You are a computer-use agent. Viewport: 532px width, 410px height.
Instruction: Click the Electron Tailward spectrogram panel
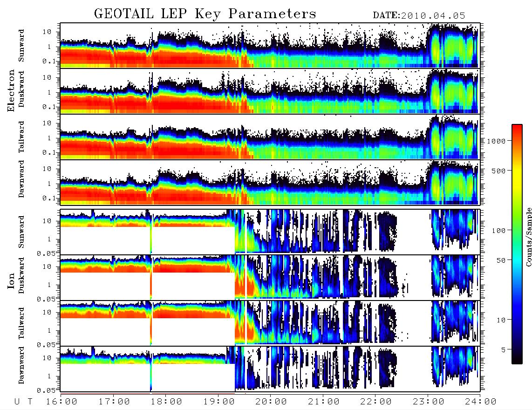[270, 137]
